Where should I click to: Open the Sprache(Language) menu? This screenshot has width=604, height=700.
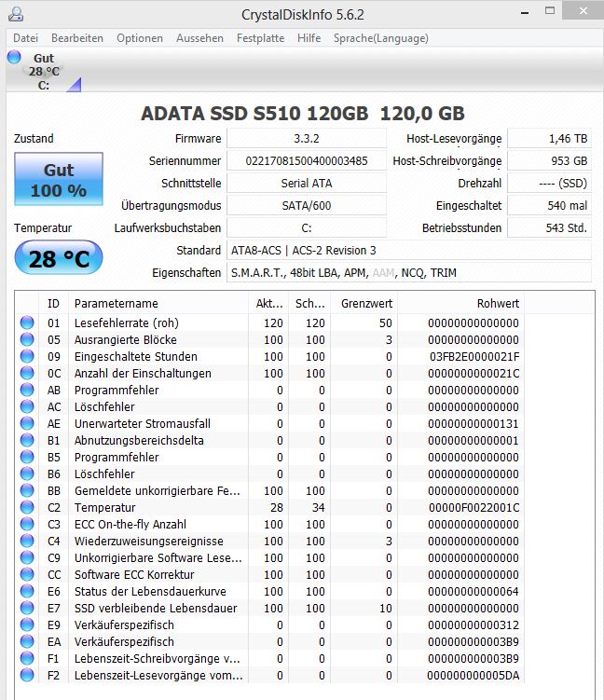pos(381,38)
